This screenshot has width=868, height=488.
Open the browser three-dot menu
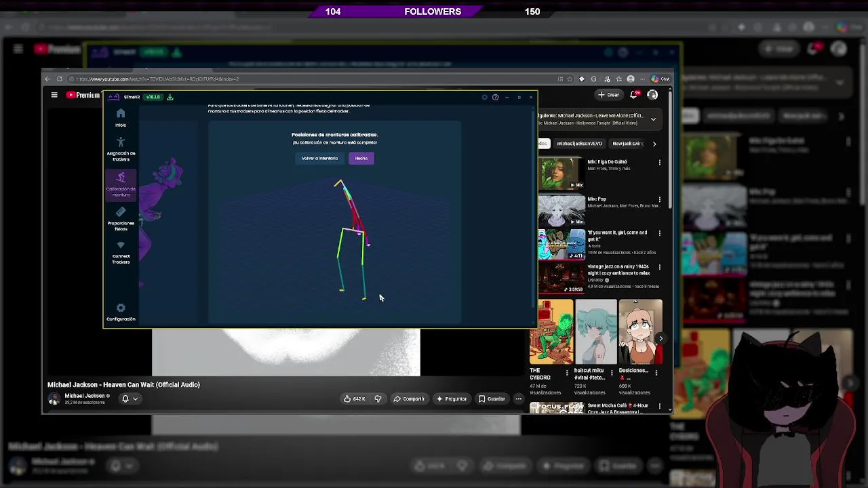click(643, 79)
